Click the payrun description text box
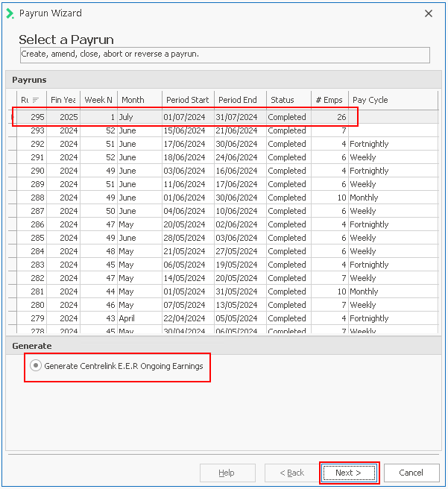Viewport: 448px width, 489px height. [x=224, y=54]
